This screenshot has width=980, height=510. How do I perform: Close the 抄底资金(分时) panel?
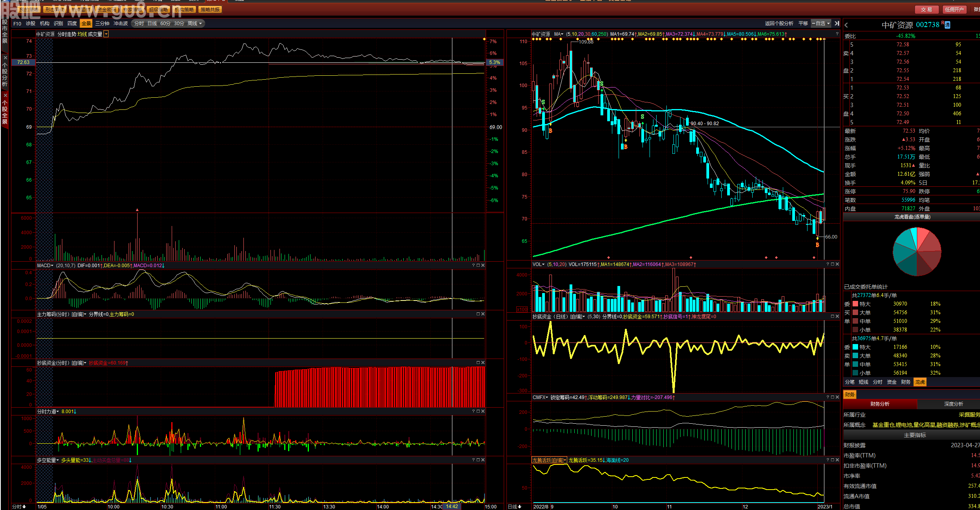pyautogui.click(x=483, y=363)
